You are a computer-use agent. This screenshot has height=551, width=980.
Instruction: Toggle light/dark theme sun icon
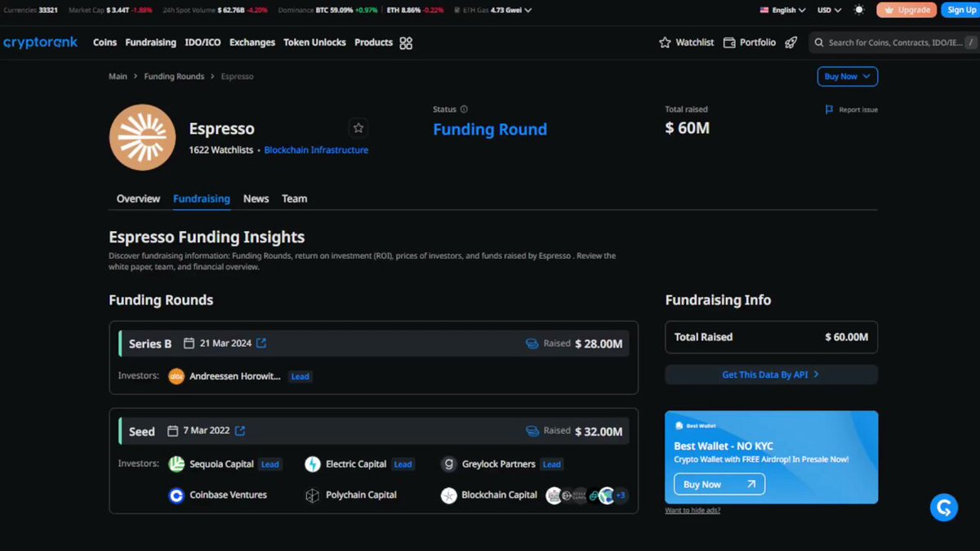tap(859, 10)
